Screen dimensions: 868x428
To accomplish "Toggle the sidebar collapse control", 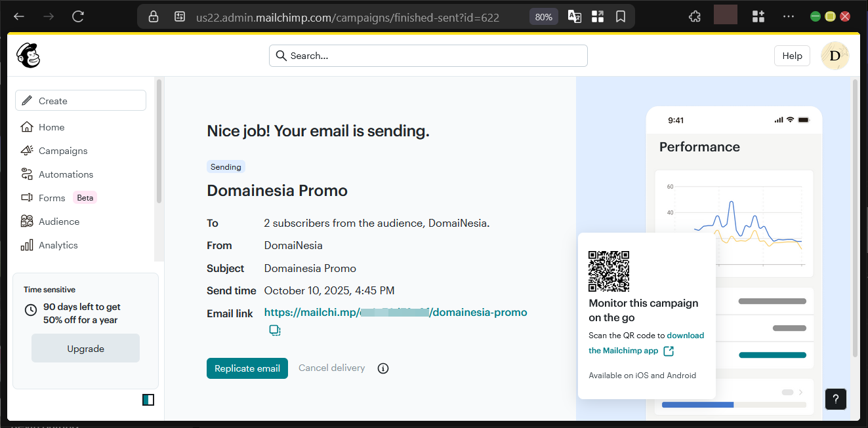I will 148,399.
